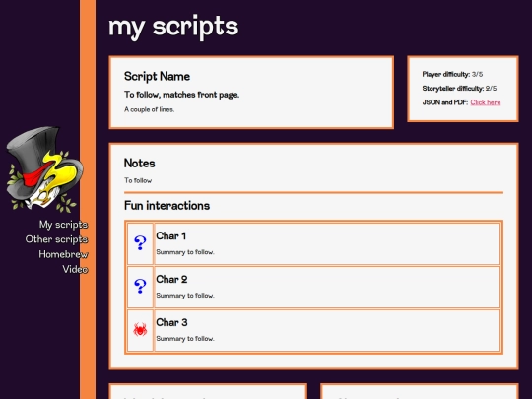Click the 'Fun interactions' heading
Screen dimensions: 532x399
[x=166, y=206]
